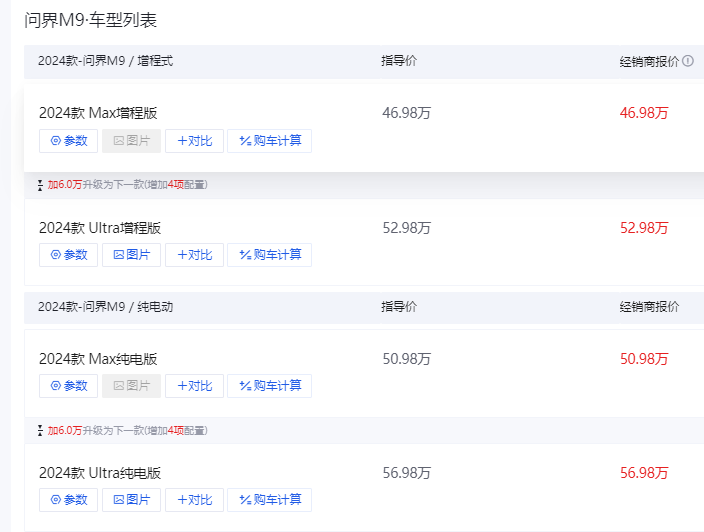Click the 2024款 Ultra纯电版 model name

tap(100, 473)
